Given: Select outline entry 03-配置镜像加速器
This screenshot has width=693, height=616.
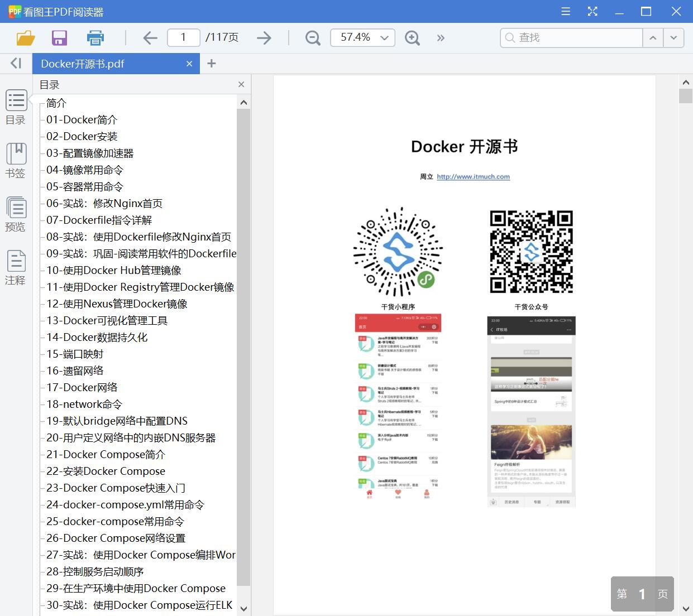Looking at the screenshot, I should (90, 153).
